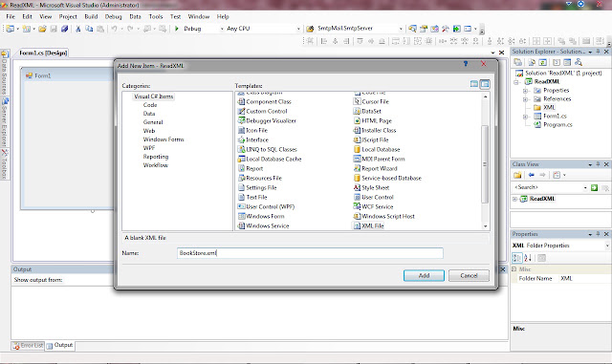The height and width of the screenshot is (364, 612).
Task: Select the Data category
Action: point(149,114)
